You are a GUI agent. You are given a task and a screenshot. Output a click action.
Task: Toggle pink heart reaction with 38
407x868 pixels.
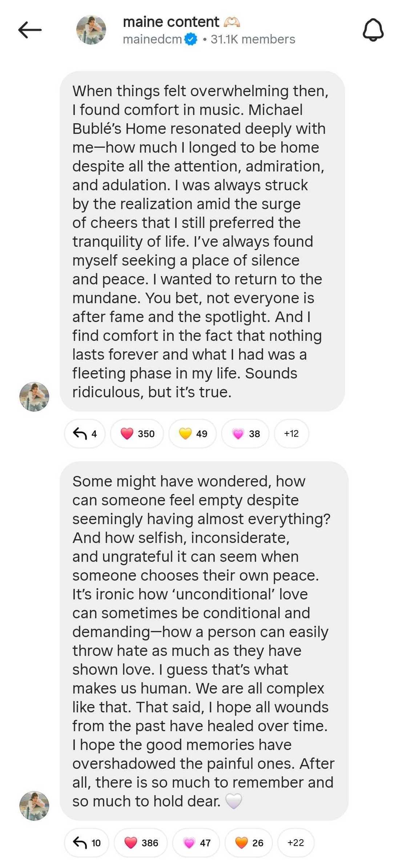245,433
